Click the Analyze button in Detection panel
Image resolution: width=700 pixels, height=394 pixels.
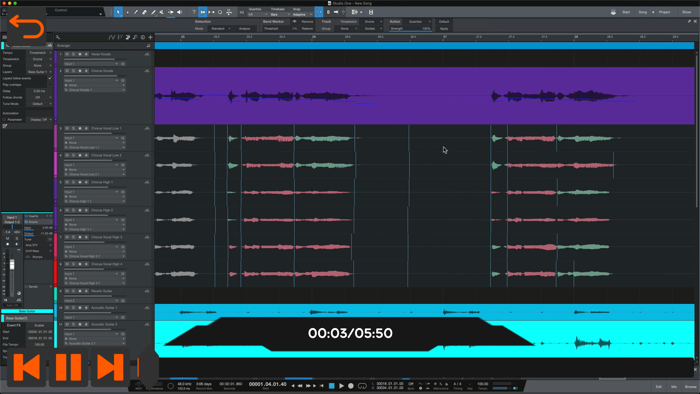click(x=245, y=29)
